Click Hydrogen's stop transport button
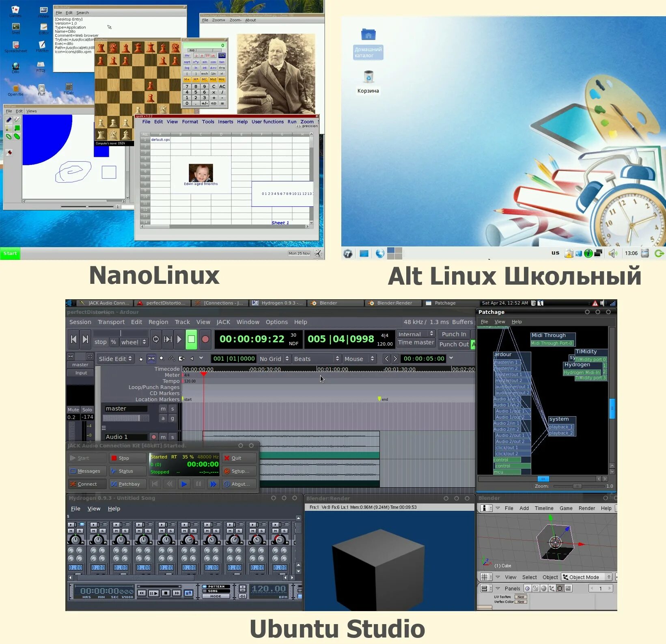The image size is (666, 644). pyautogui.click(x=166, y=593)
